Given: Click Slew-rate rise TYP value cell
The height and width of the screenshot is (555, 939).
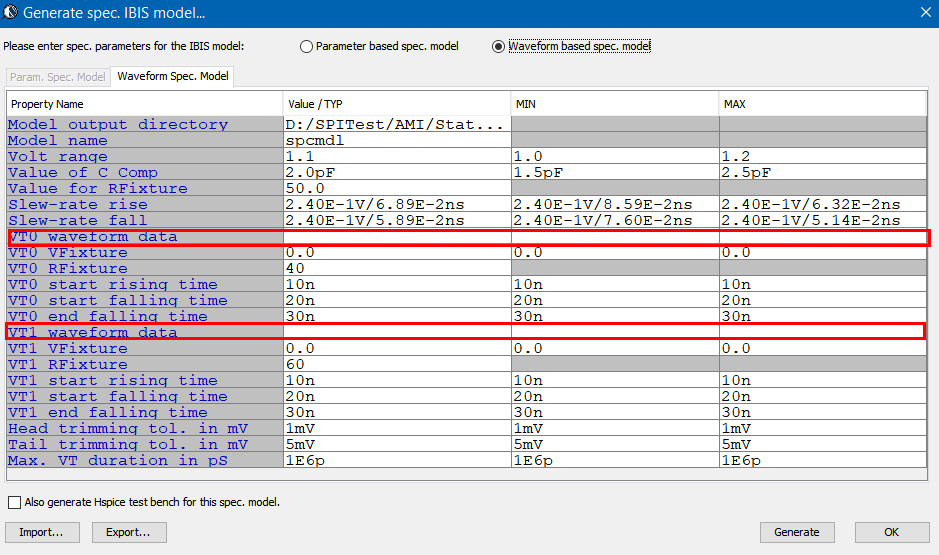Looking at the screenshot, I should click(396, 205).
